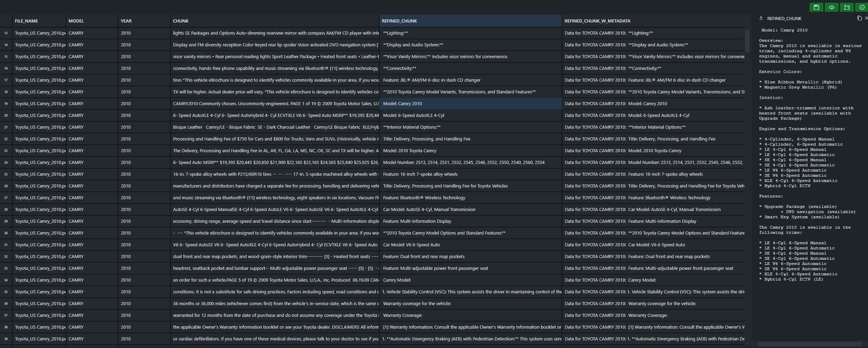Click cell 'Feature: Multi-adjustable power front passenger seat' in REFINED_CHUNK
Viewport: 868px width, 348px height.
(x=470, y=268)
